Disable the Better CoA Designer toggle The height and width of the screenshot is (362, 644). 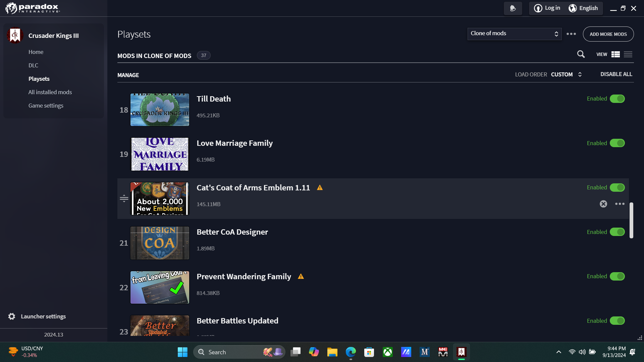pyautogui.click(x=617, y=232)
